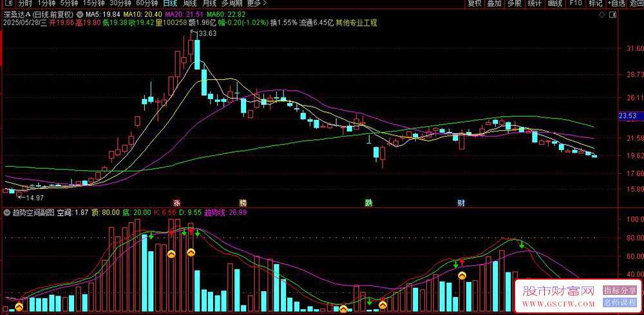Click the 标记 mark button
This screenshot has width=644, height=315.
point(595,4)
